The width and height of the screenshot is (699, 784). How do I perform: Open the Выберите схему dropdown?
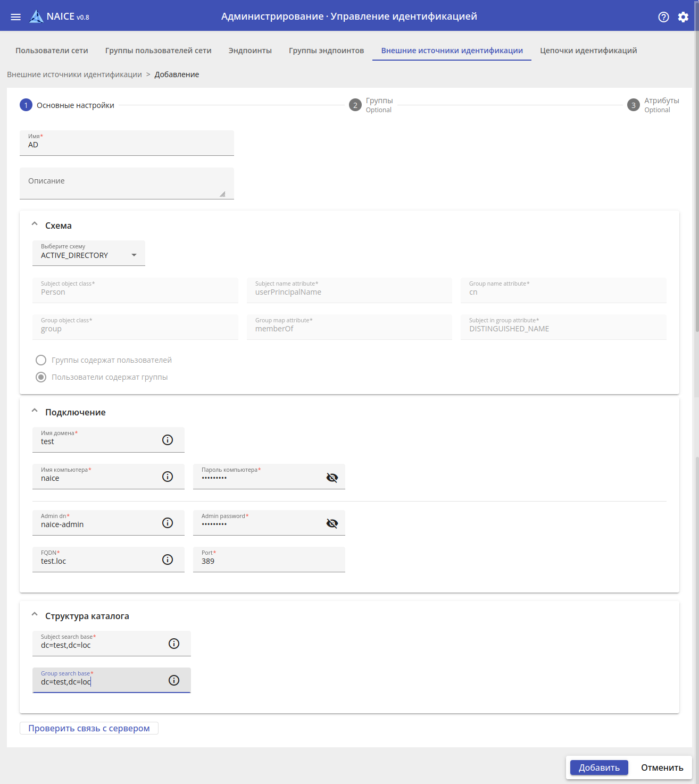(89, 254)
